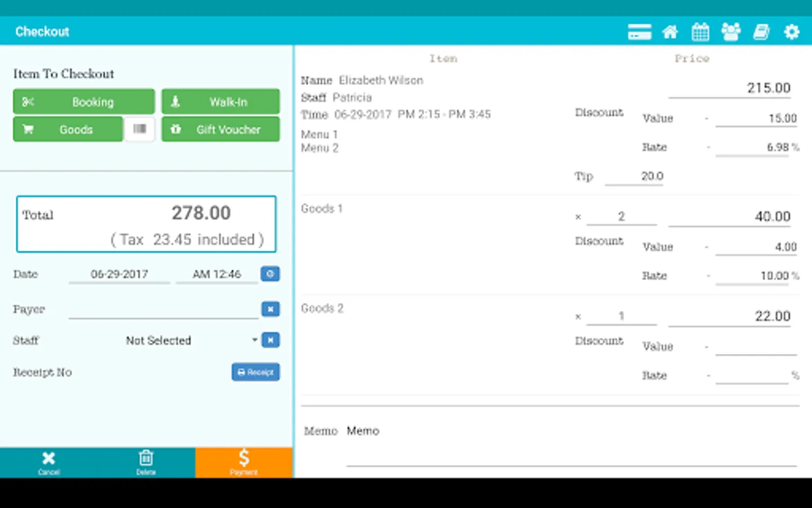Click the Memo text field
The width and height of the screenshot is (812, 508).
(x=571, y=446)
